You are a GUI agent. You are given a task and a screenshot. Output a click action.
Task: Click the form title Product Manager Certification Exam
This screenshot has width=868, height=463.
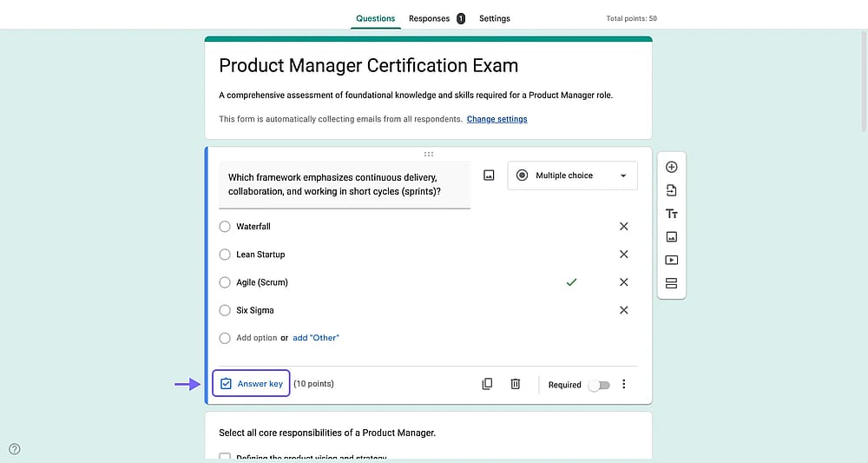(x=369, y=66)
